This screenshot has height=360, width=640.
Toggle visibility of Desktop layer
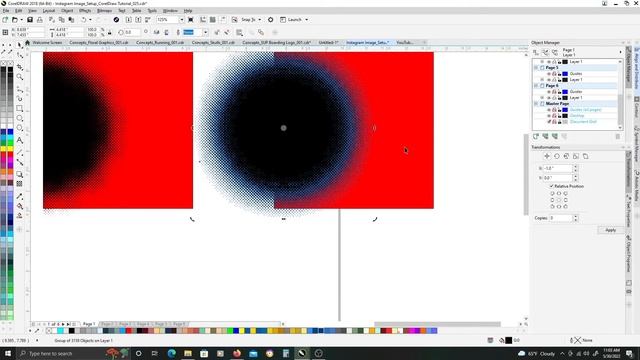click(549, 116)
